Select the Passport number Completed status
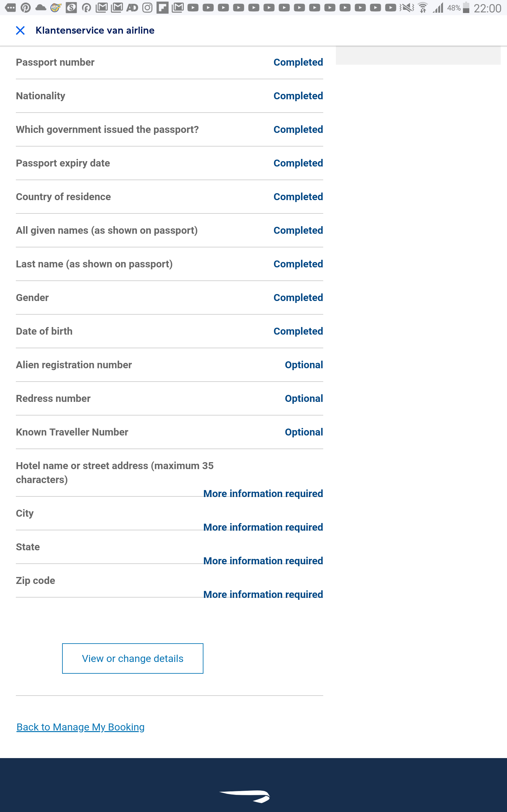The width and height of the screenshot is (507, 812). 298,62
